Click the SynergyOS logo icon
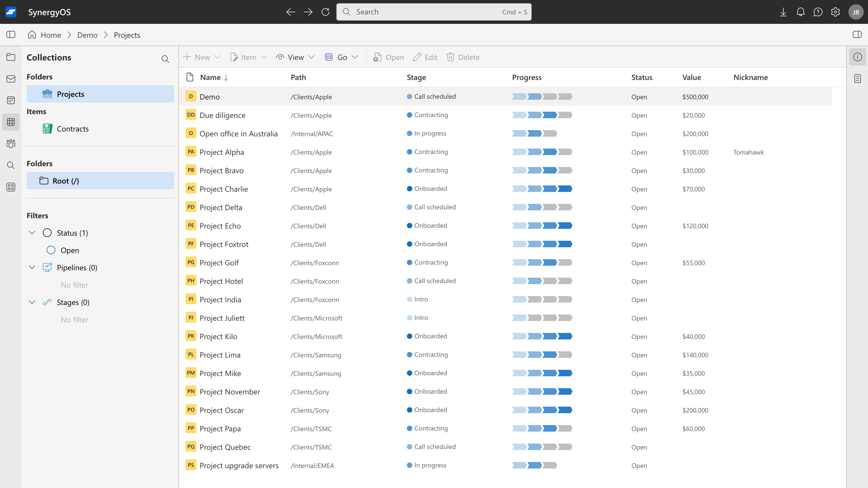 11,12
